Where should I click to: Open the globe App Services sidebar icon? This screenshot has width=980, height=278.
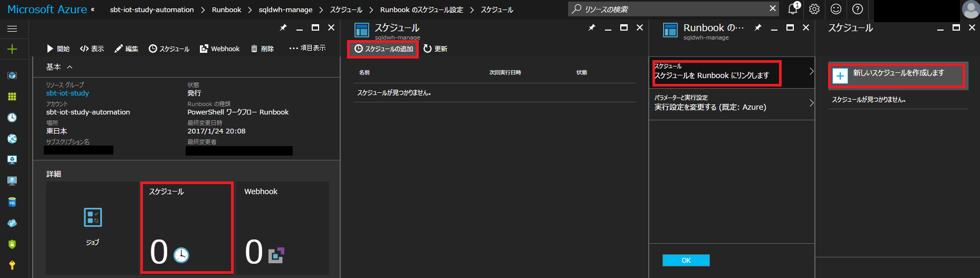[x=12, y=139]
